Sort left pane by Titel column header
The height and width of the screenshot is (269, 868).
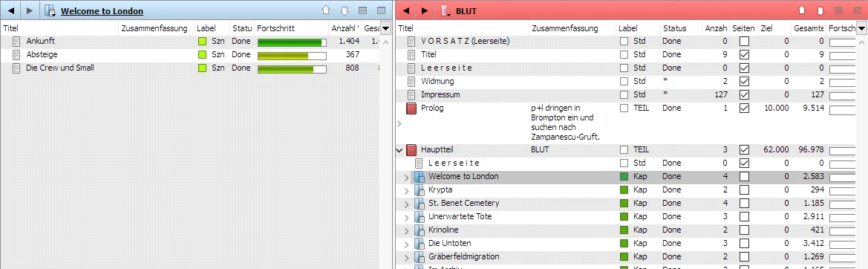pyautogui.click(x=60, y=28)
